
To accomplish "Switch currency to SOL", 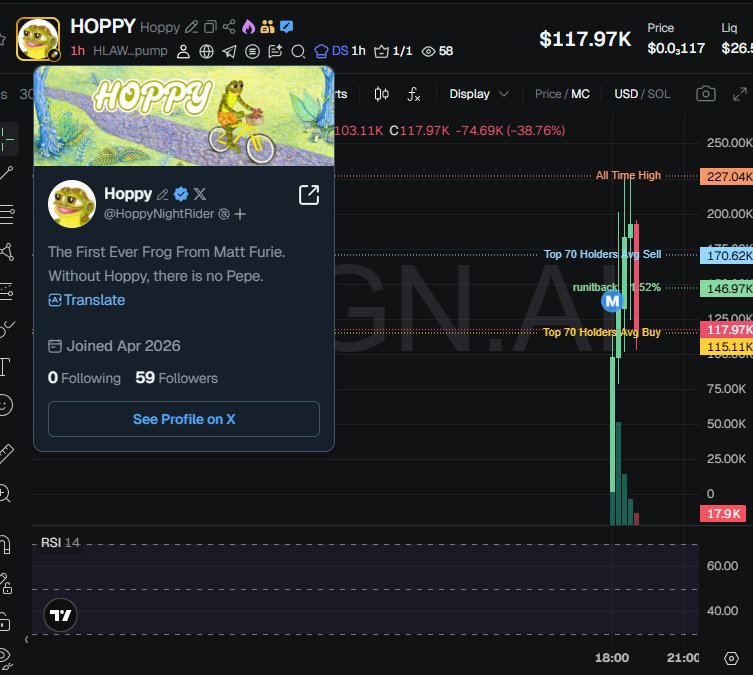I will (x=658, y=94).
